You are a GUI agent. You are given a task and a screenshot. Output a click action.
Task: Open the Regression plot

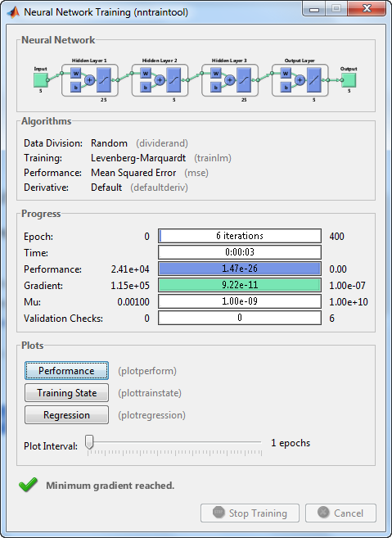[x=66, y=415]
